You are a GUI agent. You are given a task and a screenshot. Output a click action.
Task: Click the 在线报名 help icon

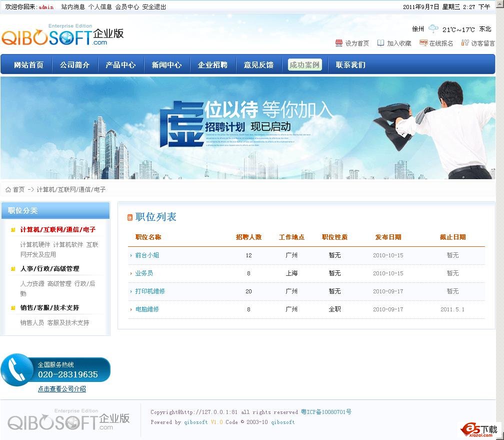[423, 43]
